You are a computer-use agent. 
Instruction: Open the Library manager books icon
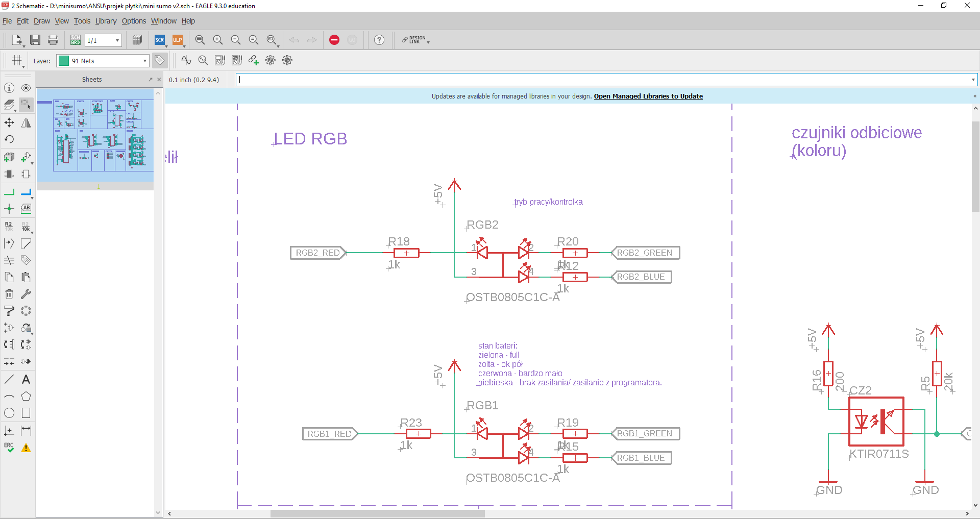click(x=137, y=40)
